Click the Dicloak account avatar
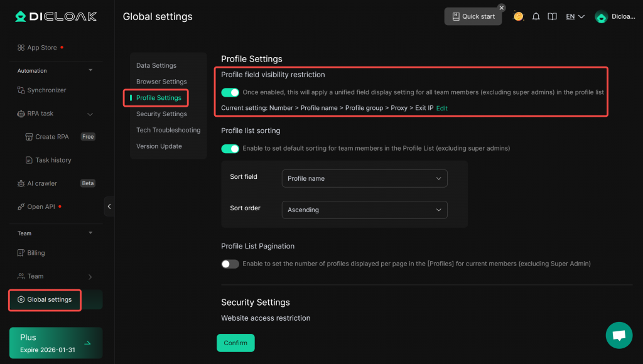 pyautogui.click(x=601, y=17)
